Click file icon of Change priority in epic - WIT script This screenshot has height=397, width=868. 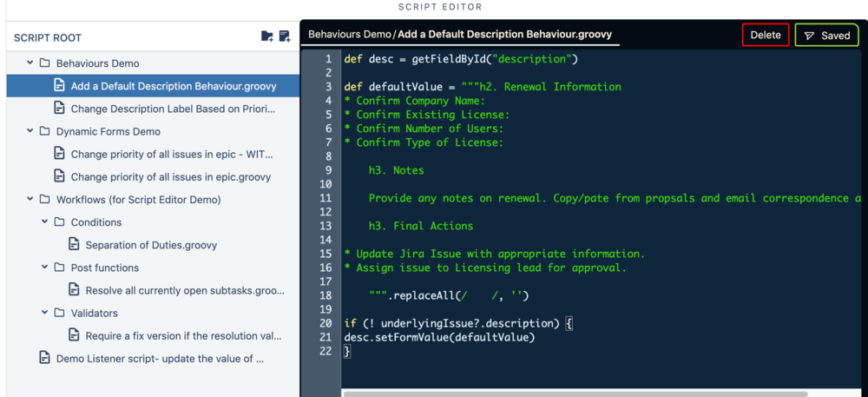(x=59, y=154)
